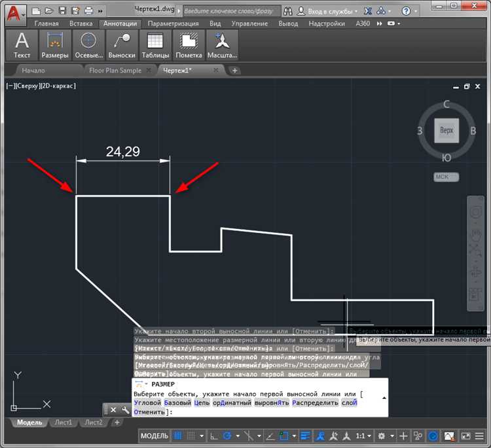Choose the Распределить option in command line
491x448 pixels.
[x=315, y=403]
